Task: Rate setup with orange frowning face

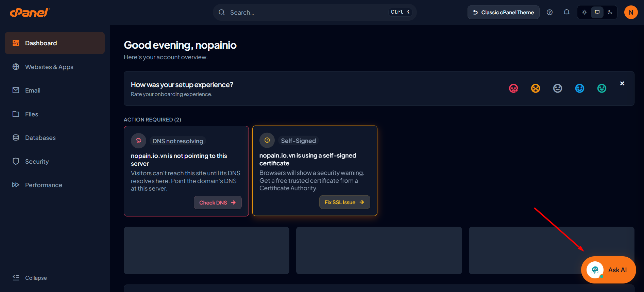Action: click(x=536, y=88)
